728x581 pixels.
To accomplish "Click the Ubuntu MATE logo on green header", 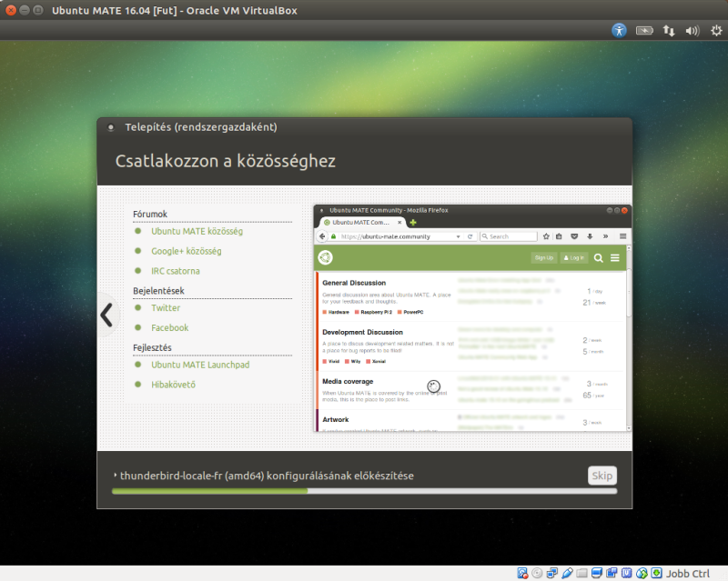I will pyautogui.click(x=326, y=257).
